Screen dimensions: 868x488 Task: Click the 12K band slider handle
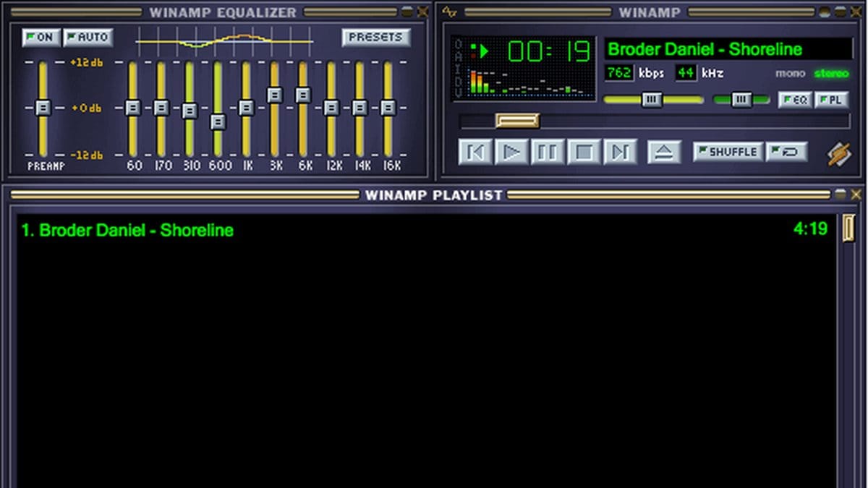pyautogui.click(x=331, y=108)
